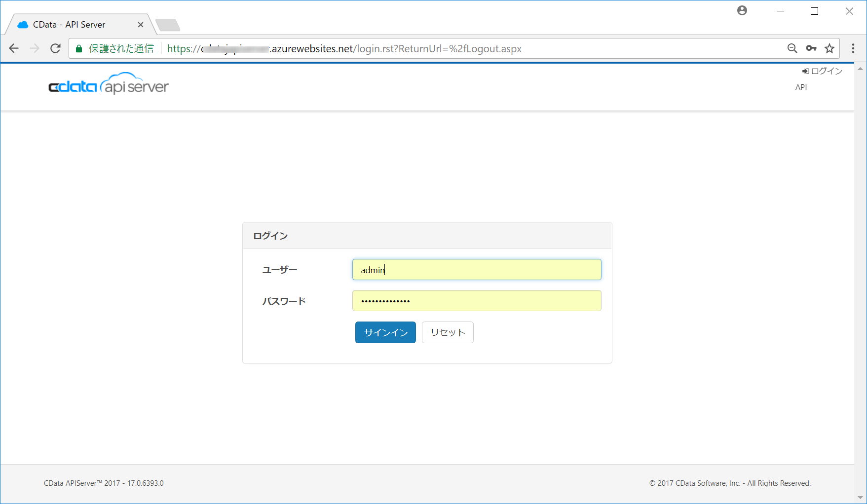The height and width of the screenshot is (504, 867).
Task: Open the API page link
Action: [x=801, y=87]
